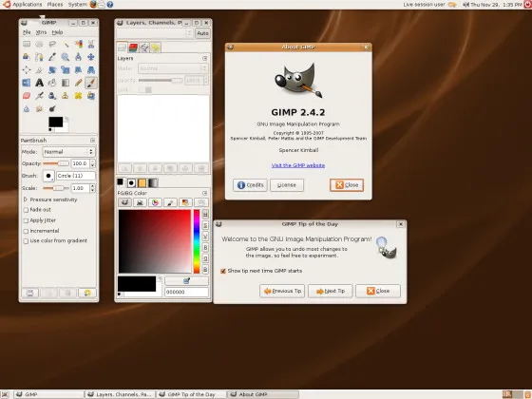Select the Ink tool
The image size is (532, 399).
[52, 96]
